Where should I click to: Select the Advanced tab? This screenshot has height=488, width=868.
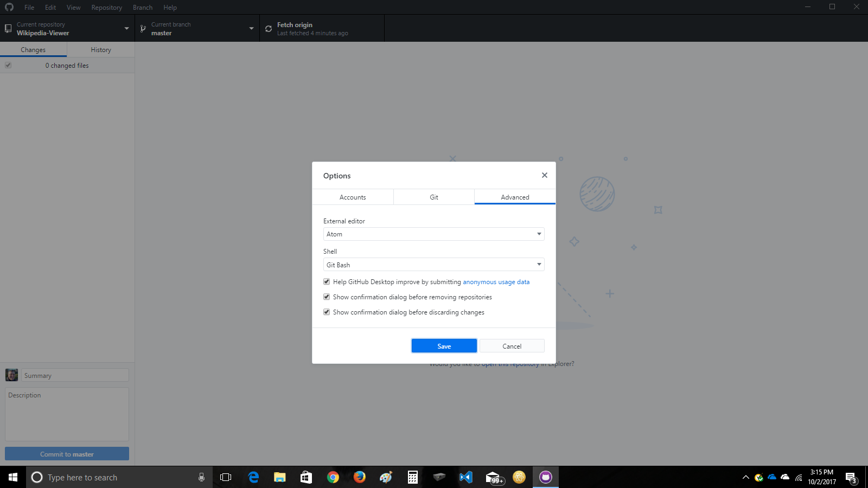click(x=515, y=197)
